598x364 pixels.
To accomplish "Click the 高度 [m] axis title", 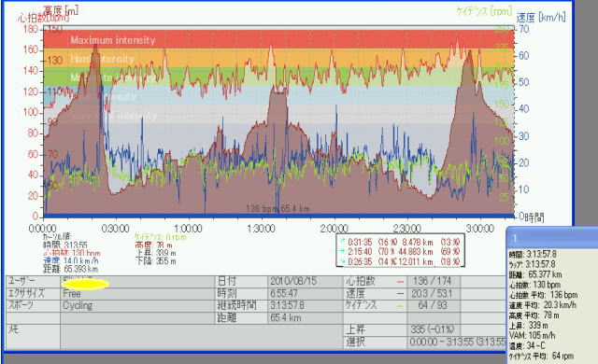I will pyautogui.click(x=61, y=9).
